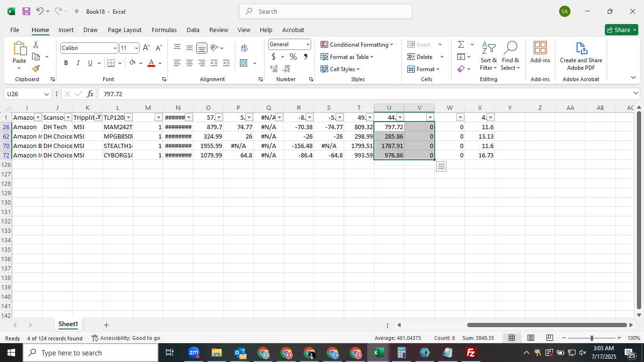Open Sort & Filter button

pos(488,57)
